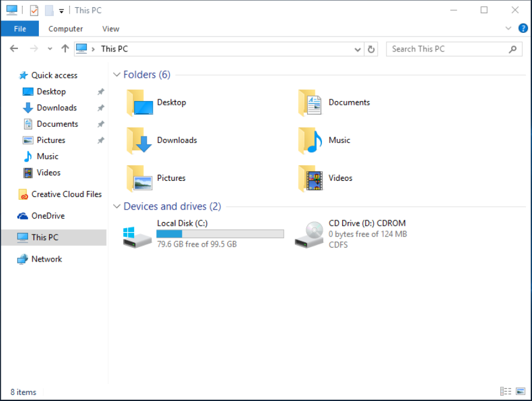
Task: Click the pin icon beside sidebar Desktop
Action: tap(101, 92)
